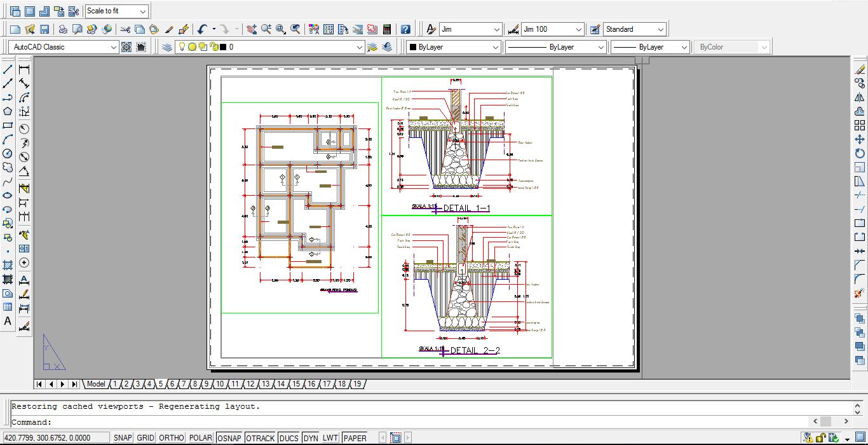Disable OSNAP object snap
The height and width of the screenshot is (445, 868).
point(229,438)
